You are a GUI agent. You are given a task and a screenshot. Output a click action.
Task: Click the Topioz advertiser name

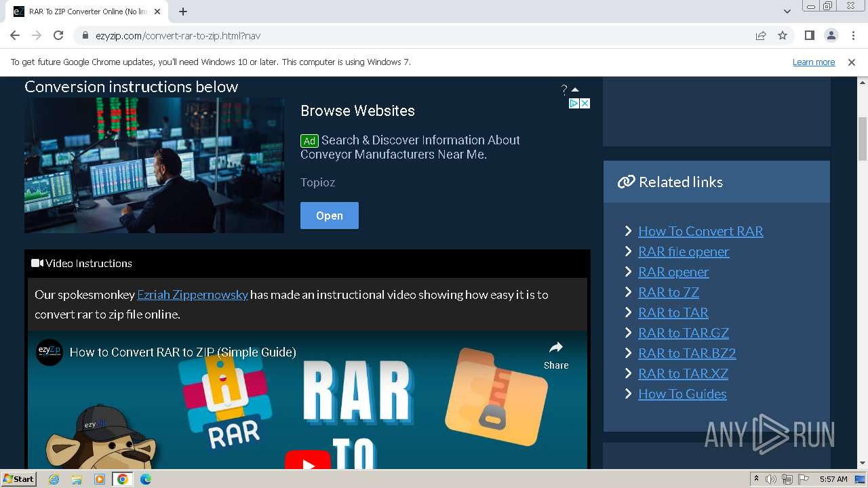click(317, 182)
